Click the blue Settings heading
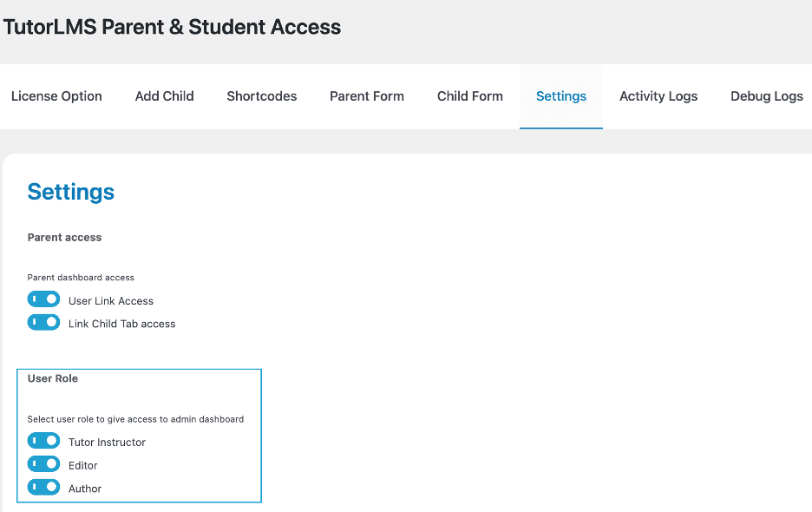 coord(71,193)
